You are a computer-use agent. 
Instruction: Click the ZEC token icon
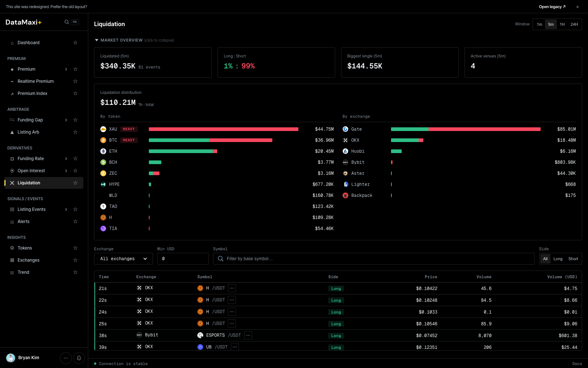[103, 173]
